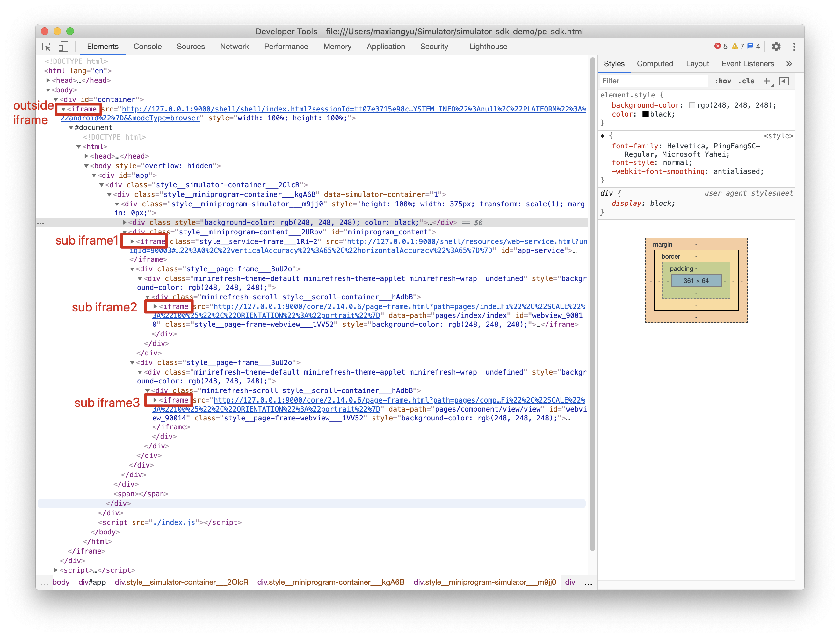This screenshot has width=840, height=637.
Task: Click the elements panel vertical scrollbar
Action: (x=592, y=304)
